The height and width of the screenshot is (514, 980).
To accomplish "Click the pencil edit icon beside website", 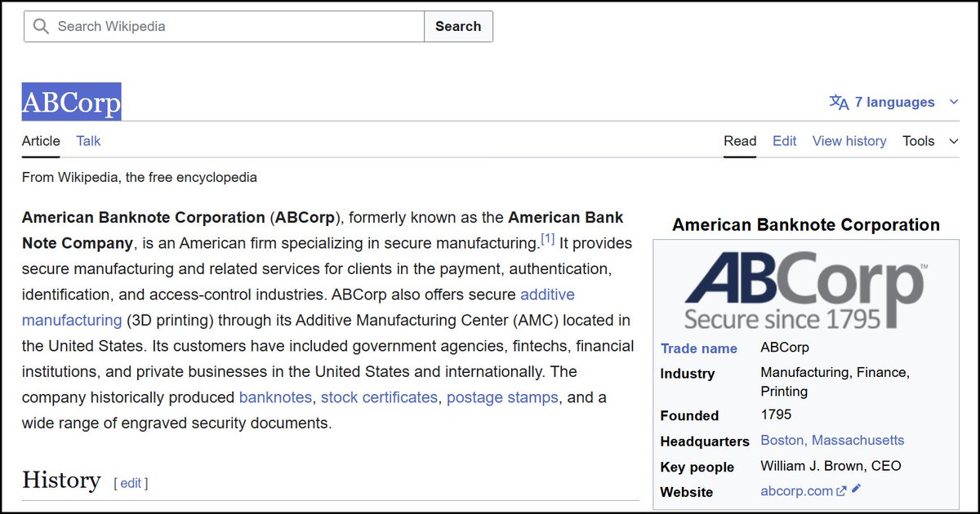I will tap(856, 490).
